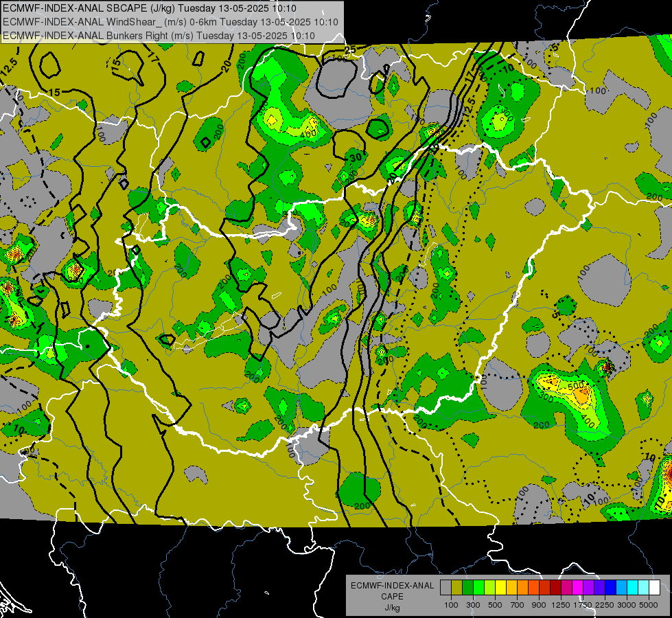Click the SBCAPE title line at top
Viewport: 672px width, 618px height.
click(x=149, y=8)
